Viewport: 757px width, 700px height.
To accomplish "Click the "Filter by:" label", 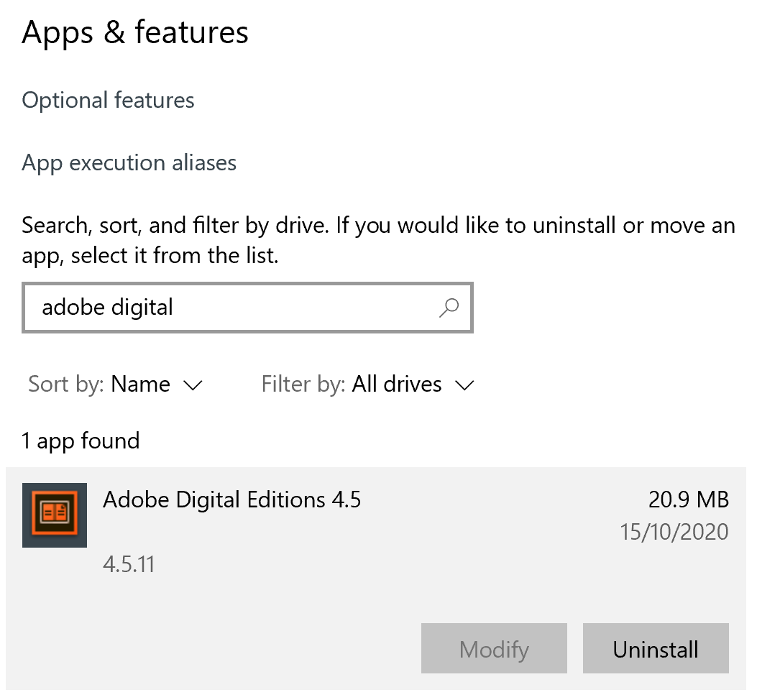I will click(304, 384).
